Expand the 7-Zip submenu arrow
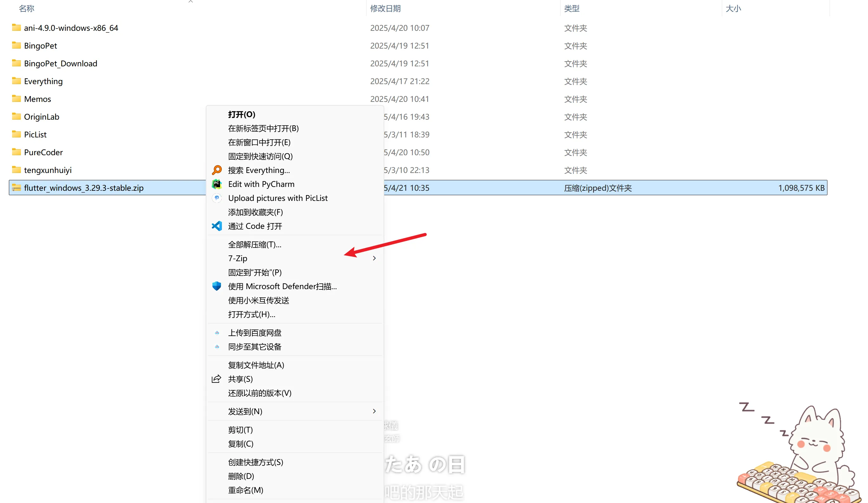Image resolution: width=868 pixels, height=503 pixels. point(374,258)
